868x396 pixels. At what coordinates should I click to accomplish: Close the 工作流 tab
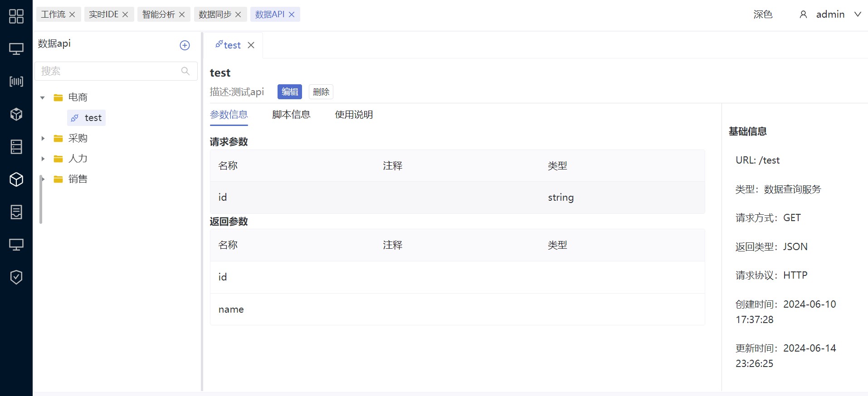tap(72, 14)
